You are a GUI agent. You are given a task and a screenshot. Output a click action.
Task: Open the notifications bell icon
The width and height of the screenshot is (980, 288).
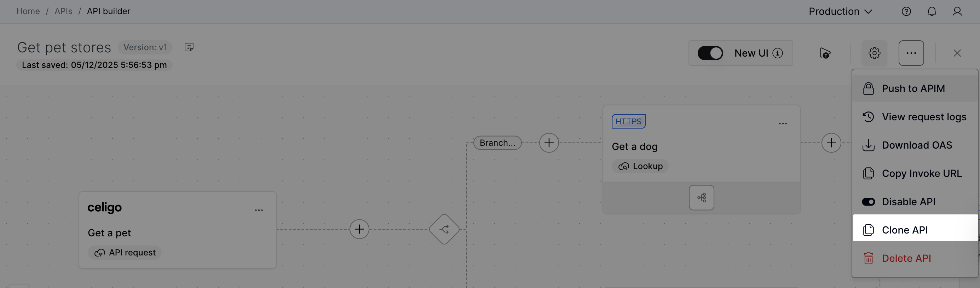tap(932, 11)
